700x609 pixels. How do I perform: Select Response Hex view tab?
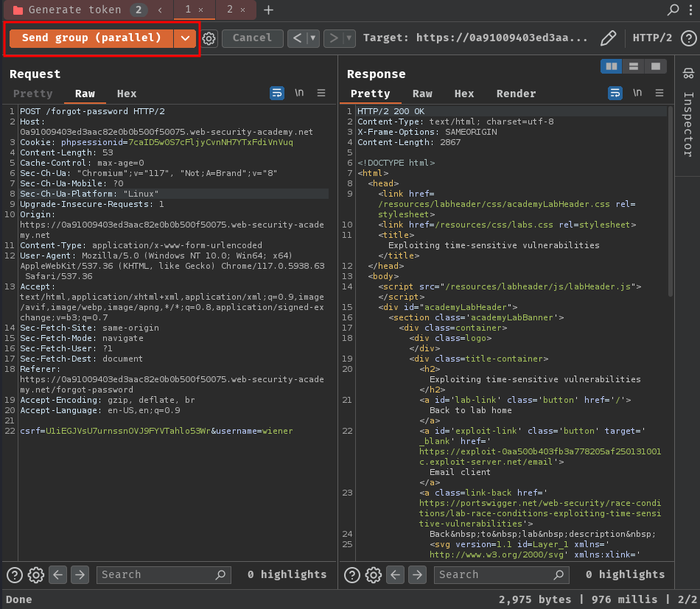tap(464, 94)
